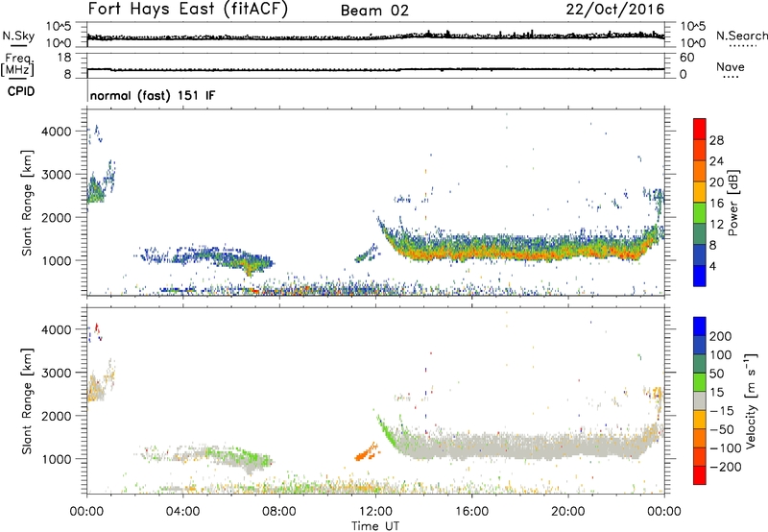Click the 'Freq. [MHz]' axis label
This screenshot has width=768, height=532.
[x=17, y=64]
